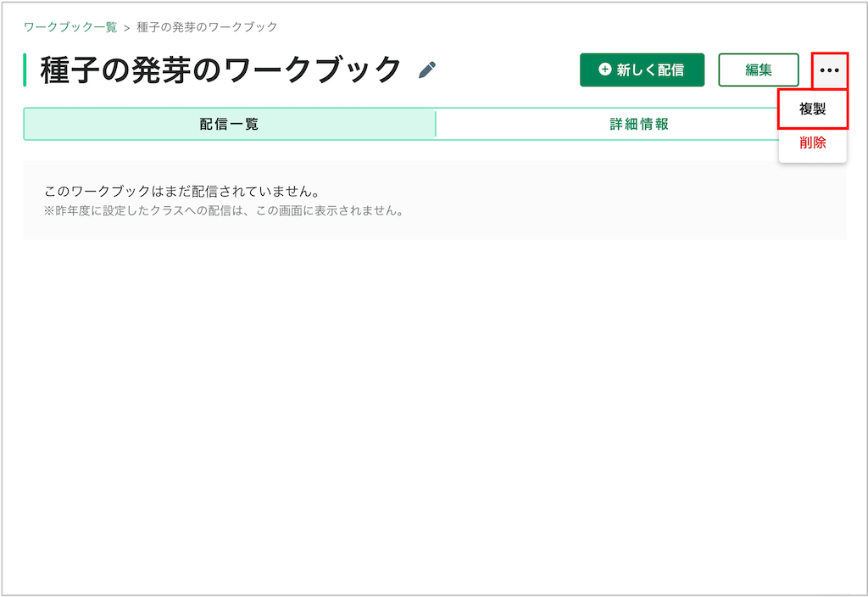Screen dimensions: 868x597
Task: Switch to the 配信一覧 tab
Action: pos(229,124)
